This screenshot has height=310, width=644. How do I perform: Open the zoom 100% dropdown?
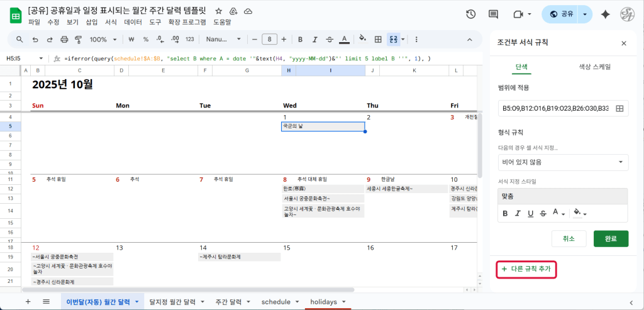coord(102,39)
